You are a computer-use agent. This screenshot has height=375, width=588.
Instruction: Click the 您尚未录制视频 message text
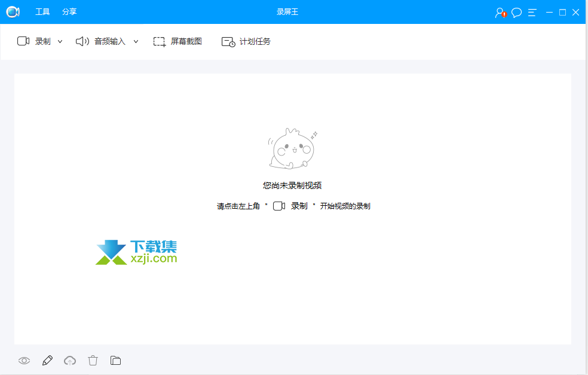point(292,185)
